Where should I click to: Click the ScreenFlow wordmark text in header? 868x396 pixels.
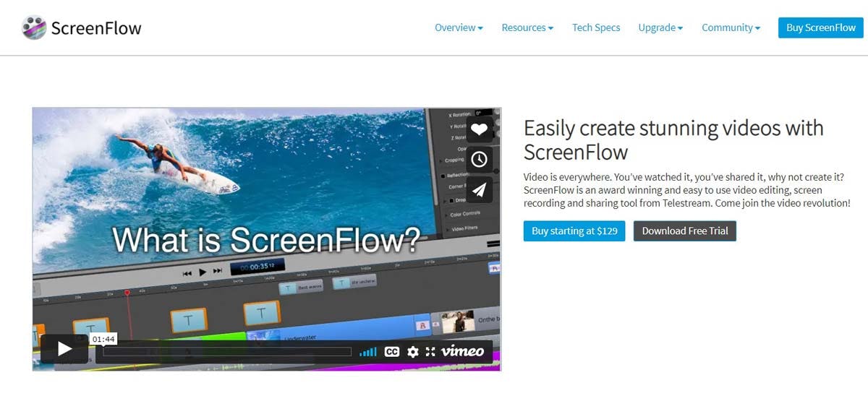[96, 28]
